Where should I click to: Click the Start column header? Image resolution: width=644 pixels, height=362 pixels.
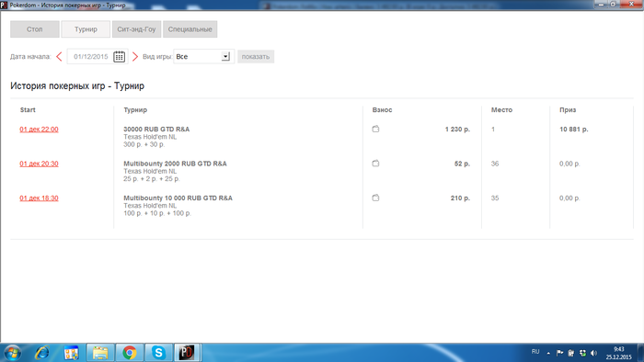pos(28,110)
